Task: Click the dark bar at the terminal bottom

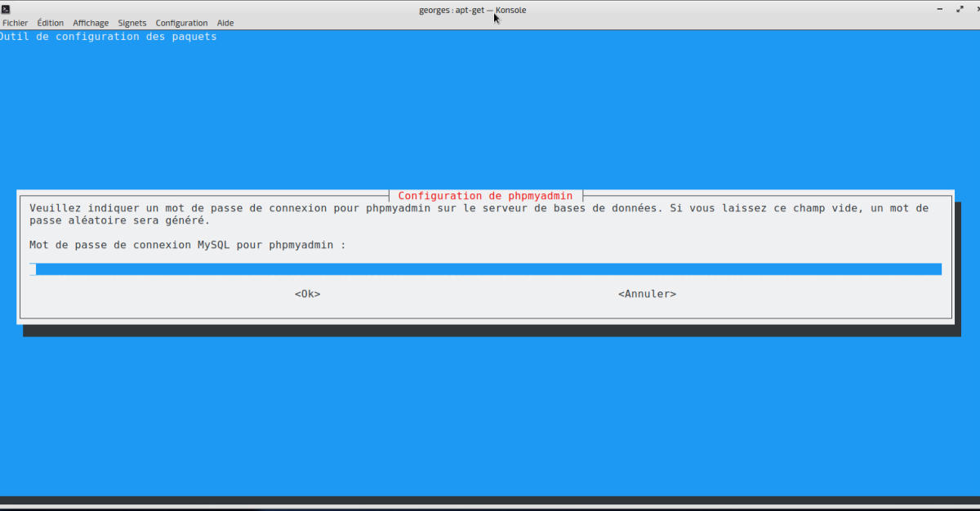Action: (x=490, y=500)
